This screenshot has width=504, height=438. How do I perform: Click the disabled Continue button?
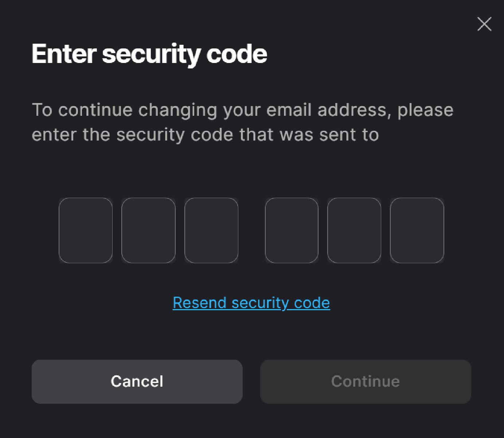coord(366,382)
